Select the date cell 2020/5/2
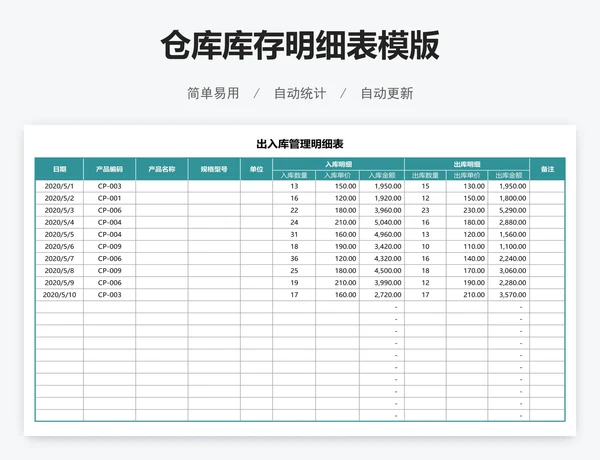The image size is (600, 460). pos(59,198)
